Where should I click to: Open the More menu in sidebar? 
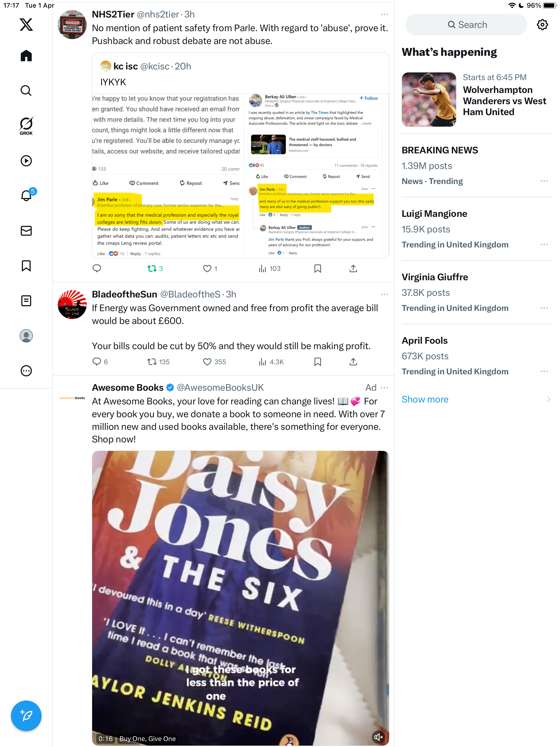coord(26,371)
